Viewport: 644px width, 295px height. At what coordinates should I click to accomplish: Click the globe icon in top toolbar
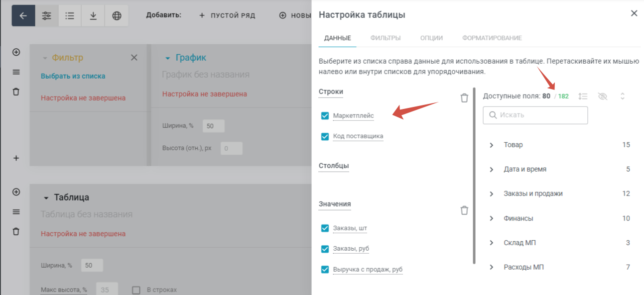tap(117, 15)
